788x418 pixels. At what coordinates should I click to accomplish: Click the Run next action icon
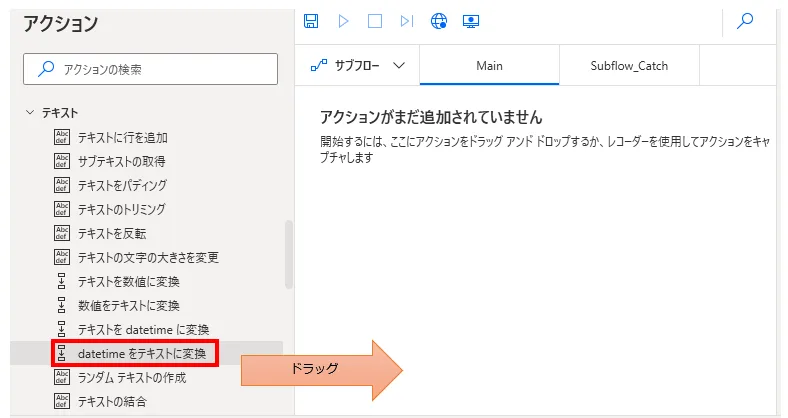click(406, 21)
